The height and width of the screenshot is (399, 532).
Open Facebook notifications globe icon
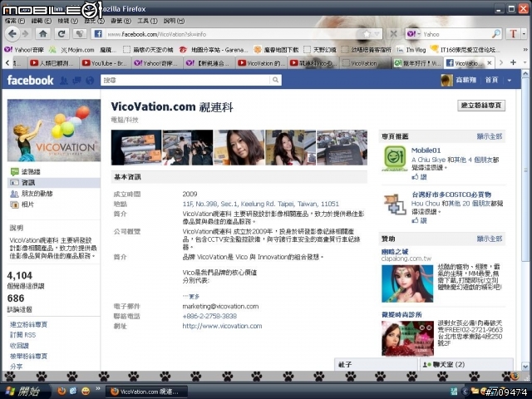90,81
